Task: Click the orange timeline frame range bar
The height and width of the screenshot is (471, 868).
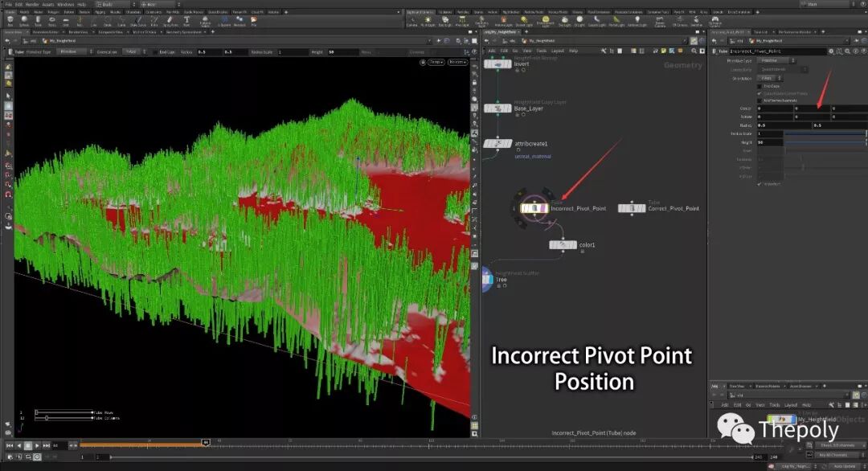Action: click(x=143, y=444)
